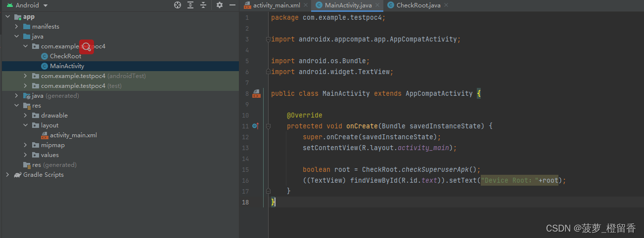Close the CheckRoot.java tab
644x238 pixels.
tap(446, 5)
